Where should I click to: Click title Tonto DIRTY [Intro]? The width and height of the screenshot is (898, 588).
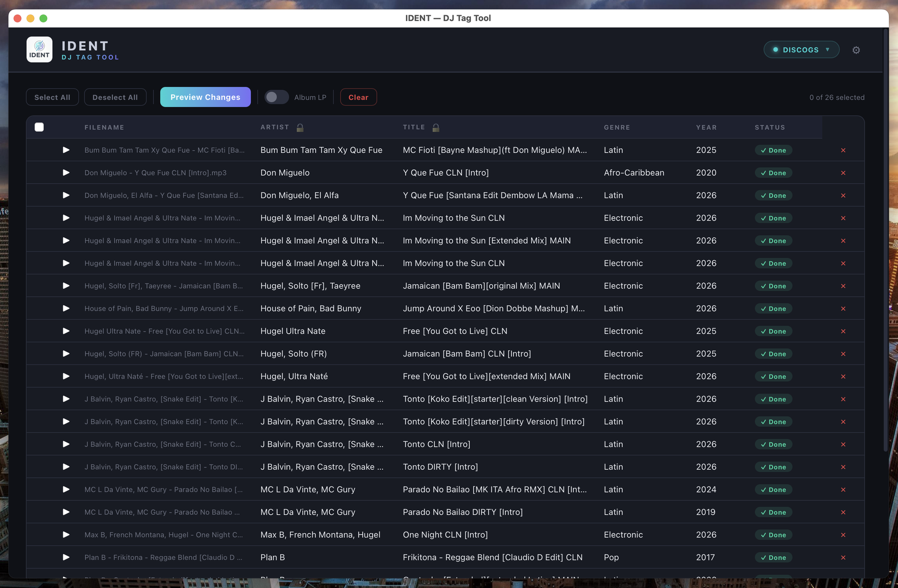click(441, 467)
